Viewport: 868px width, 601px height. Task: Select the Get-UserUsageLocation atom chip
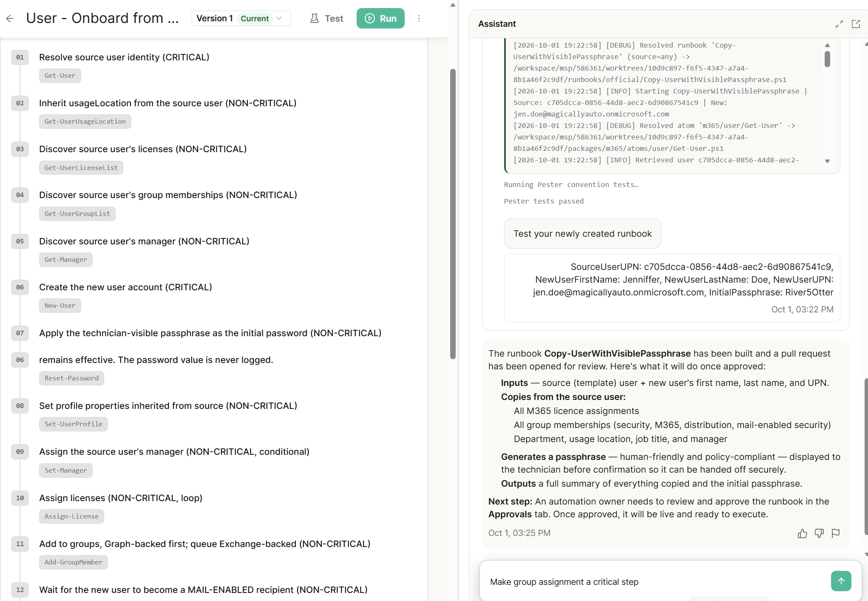pos(85,121)
